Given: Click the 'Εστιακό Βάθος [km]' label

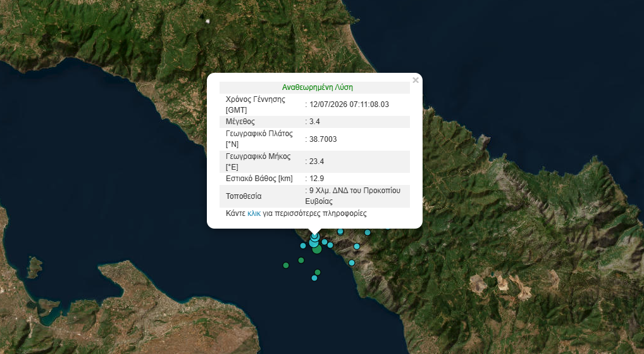Looking at the screenshot, I should (x=259, y=179).
